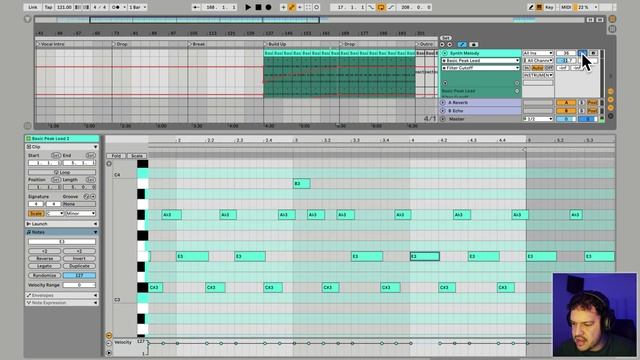Click the Link button

(x=33, y=7)
